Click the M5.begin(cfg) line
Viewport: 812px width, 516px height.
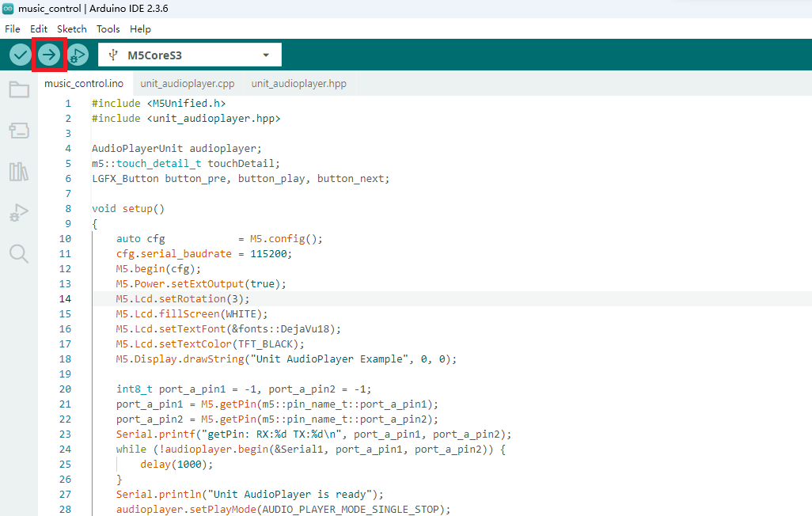coord(158,269)
